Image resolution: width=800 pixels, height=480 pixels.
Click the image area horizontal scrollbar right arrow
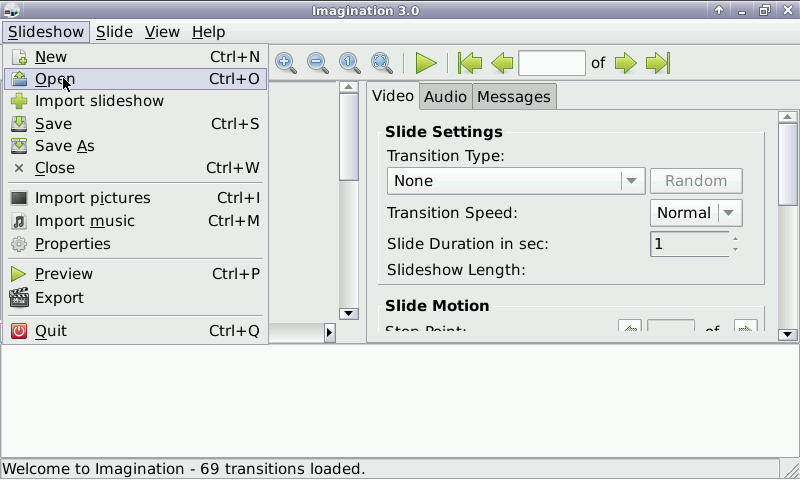(329, 333)
